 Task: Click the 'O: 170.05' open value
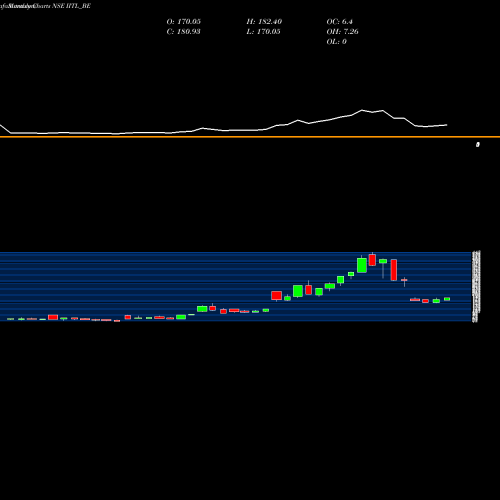point(183,22)
